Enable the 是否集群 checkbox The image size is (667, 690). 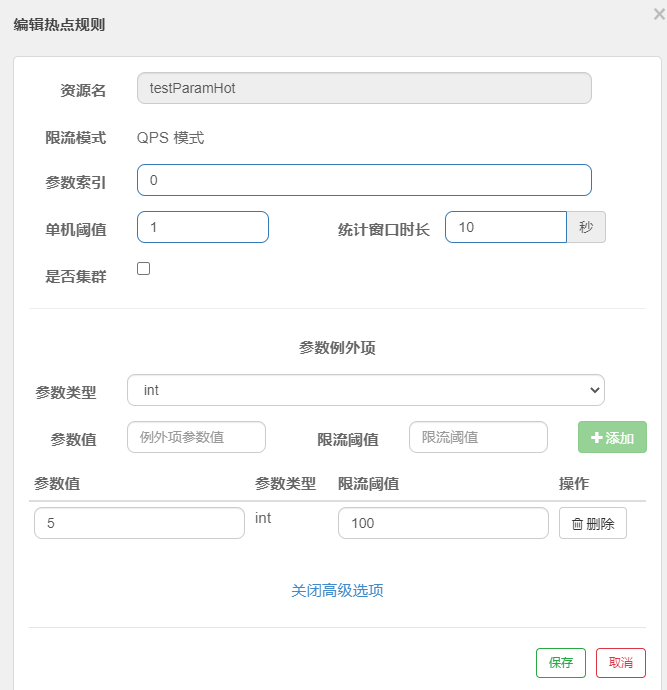[143, 268]
